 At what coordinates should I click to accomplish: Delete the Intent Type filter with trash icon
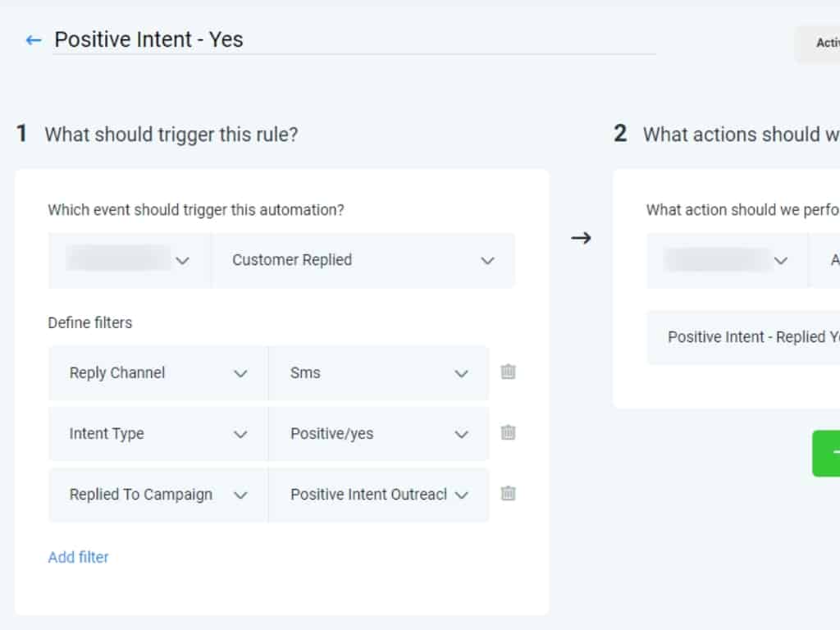coord(508,432)
